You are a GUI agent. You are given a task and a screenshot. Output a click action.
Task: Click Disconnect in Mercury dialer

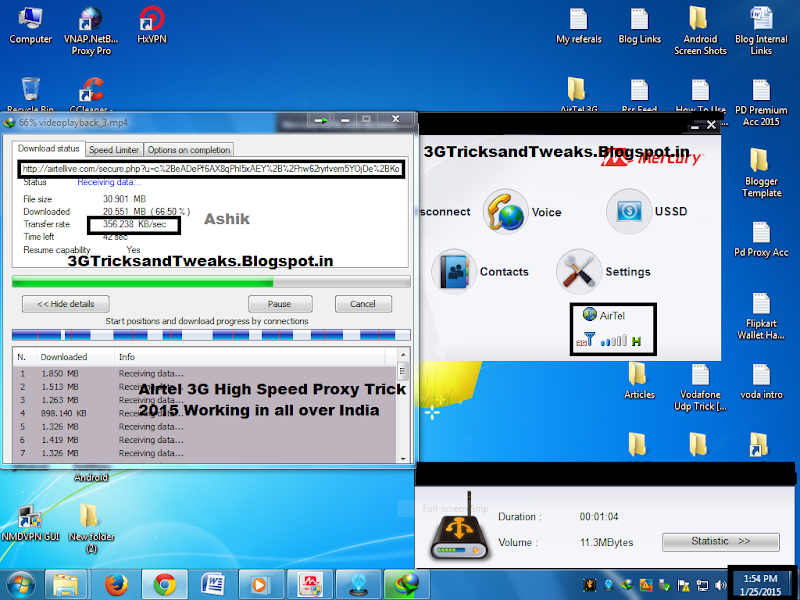pos(445,211)
